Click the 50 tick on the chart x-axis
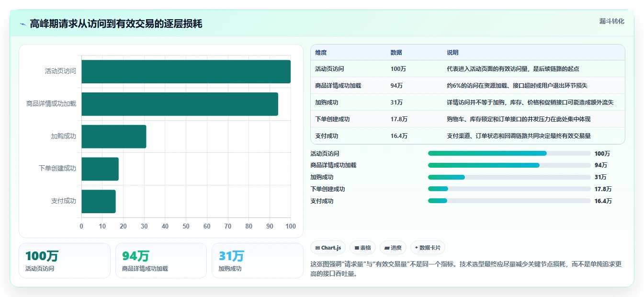 coord(186,226)
